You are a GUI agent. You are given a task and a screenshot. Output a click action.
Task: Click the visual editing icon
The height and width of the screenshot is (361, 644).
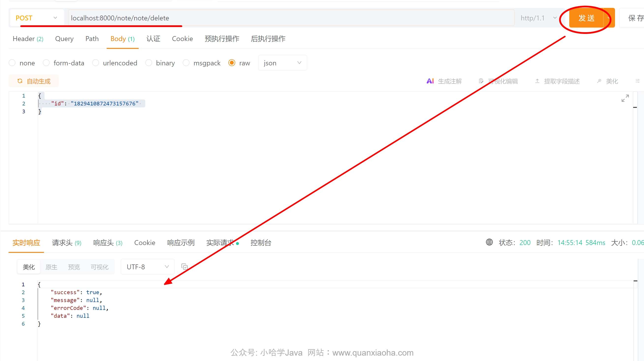[481, 81]
